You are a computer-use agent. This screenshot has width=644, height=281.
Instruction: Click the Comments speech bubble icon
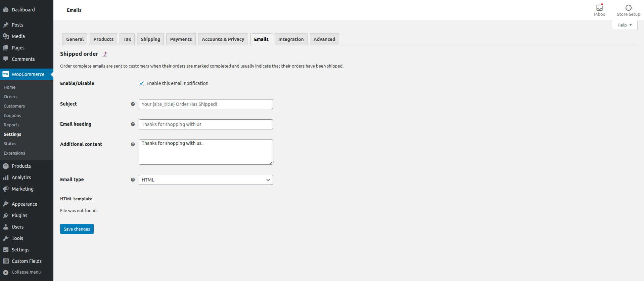tap(6, 59)
